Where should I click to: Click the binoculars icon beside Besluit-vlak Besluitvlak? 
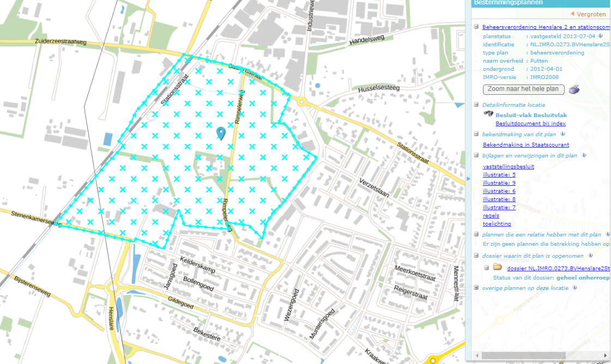pos(488,114)
